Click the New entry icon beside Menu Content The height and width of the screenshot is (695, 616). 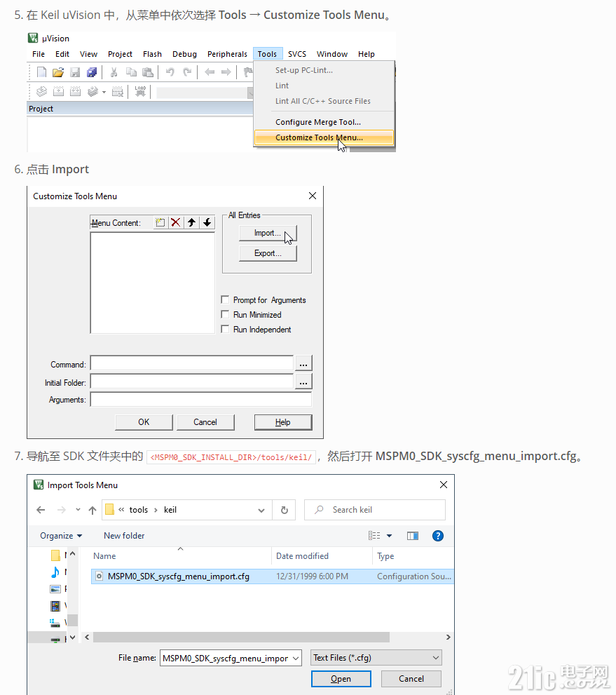[160, 222]
